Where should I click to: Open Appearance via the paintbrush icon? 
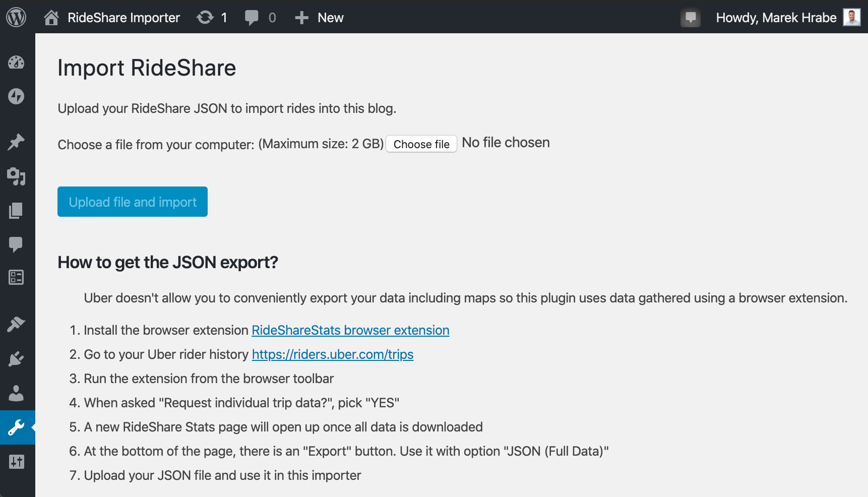[16, 324]
